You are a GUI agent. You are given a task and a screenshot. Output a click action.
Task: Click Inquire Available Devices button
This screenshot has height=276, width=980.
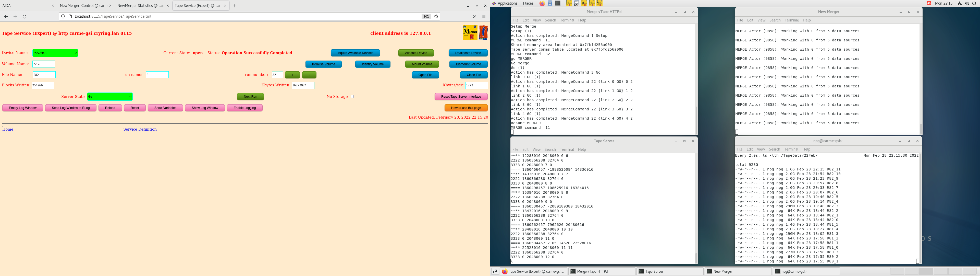(355, 53)
